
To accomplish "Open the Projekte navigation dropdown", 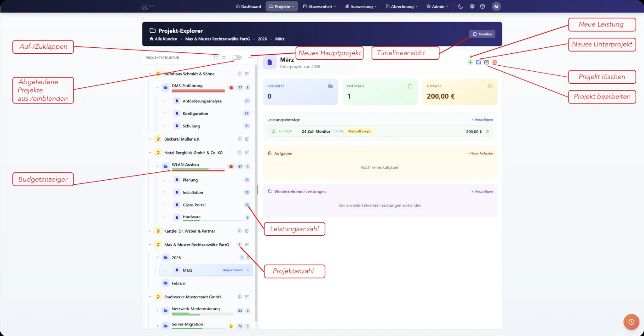I will pyautogui.click(x=282, y=6).
